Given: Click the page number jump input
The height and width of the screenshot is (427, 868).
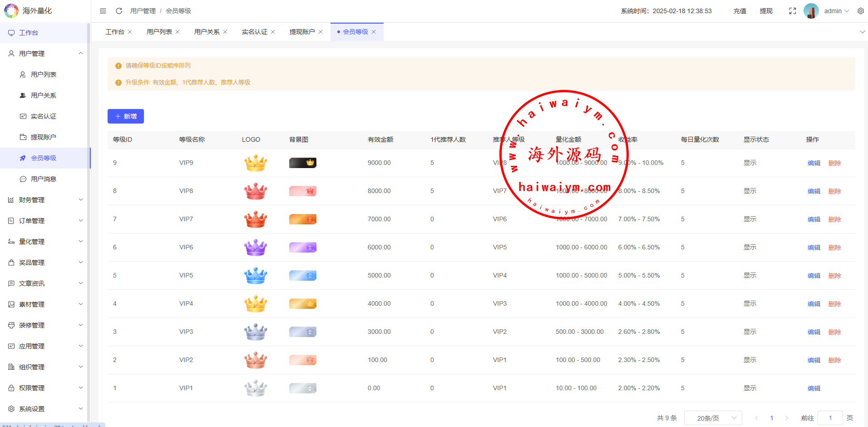Looking at the screenshot, I should pyautogui.click(x=830, y=418).
